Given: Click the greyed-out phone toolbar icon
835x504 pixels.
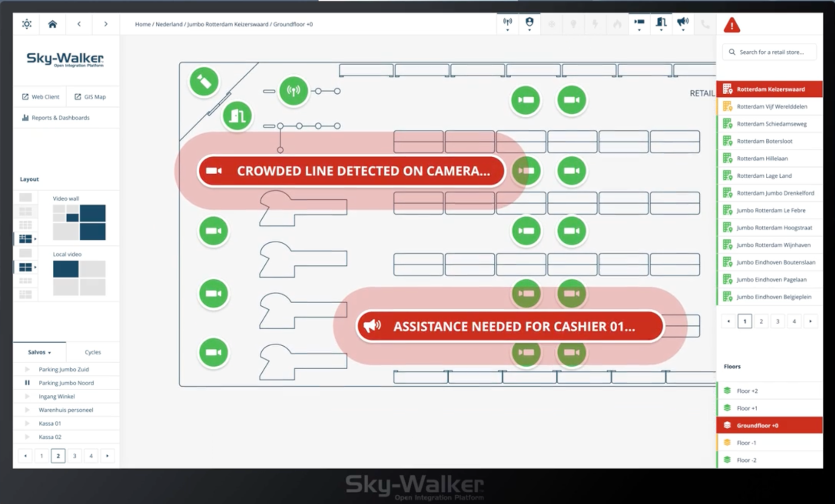Looking at the screenshot, I should point(705,24).
